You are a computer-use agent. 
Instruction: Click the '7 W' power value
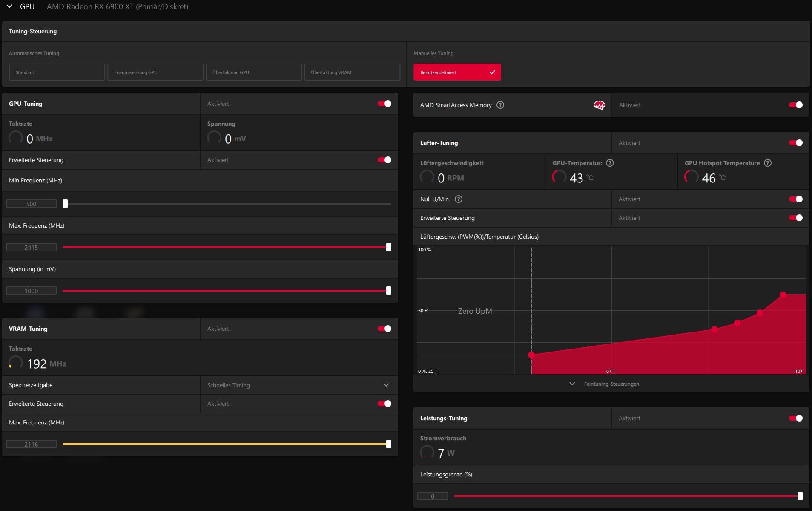click(x=446, y=453)
